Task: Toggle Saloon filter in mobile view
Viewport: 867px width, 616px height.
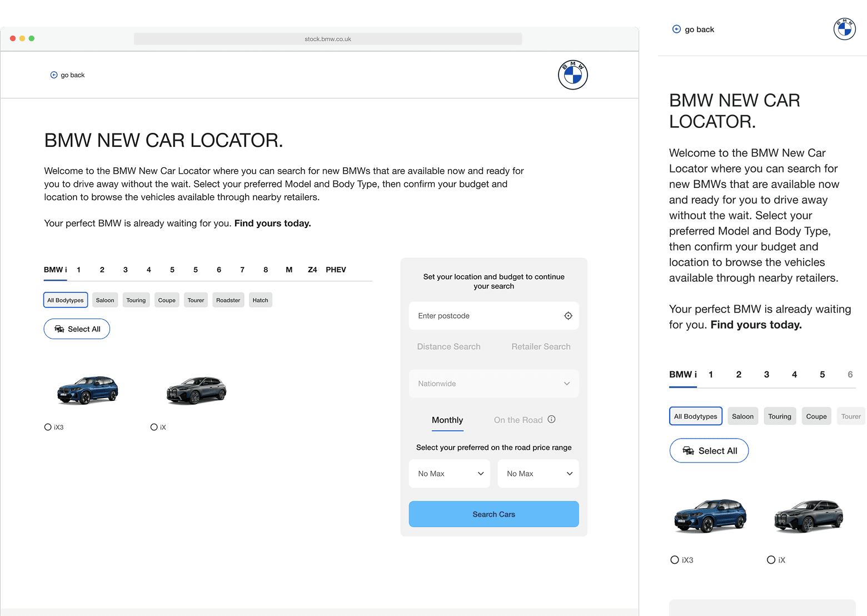Action: point(743,416)
